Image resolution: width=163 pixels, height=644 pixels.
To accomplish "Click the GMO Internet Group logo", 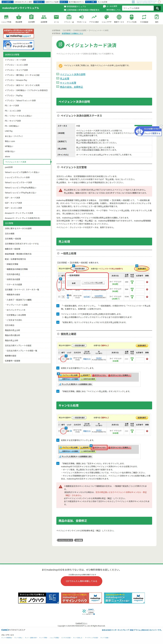I will [x=13, y=630].
